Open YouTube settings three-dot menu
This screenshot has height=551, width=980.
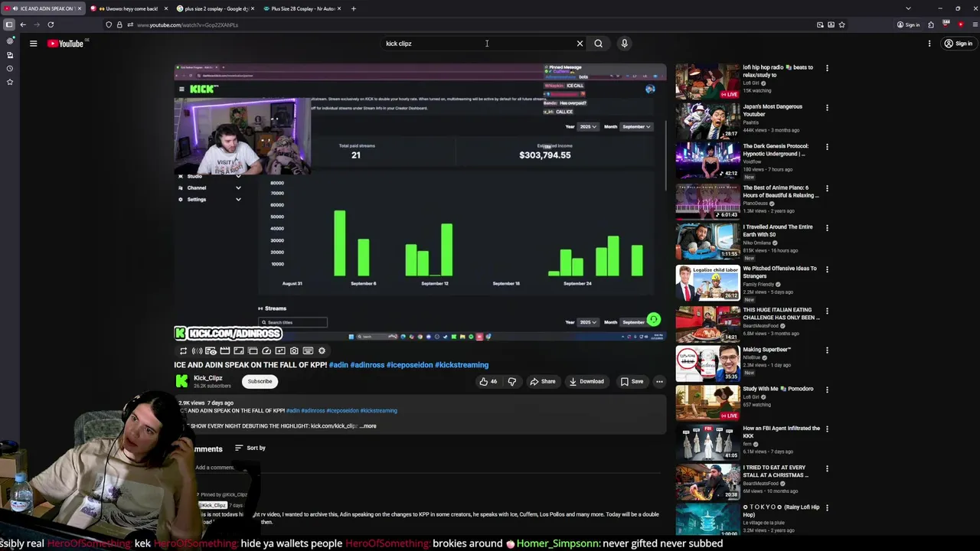click(x=929, y=44)
